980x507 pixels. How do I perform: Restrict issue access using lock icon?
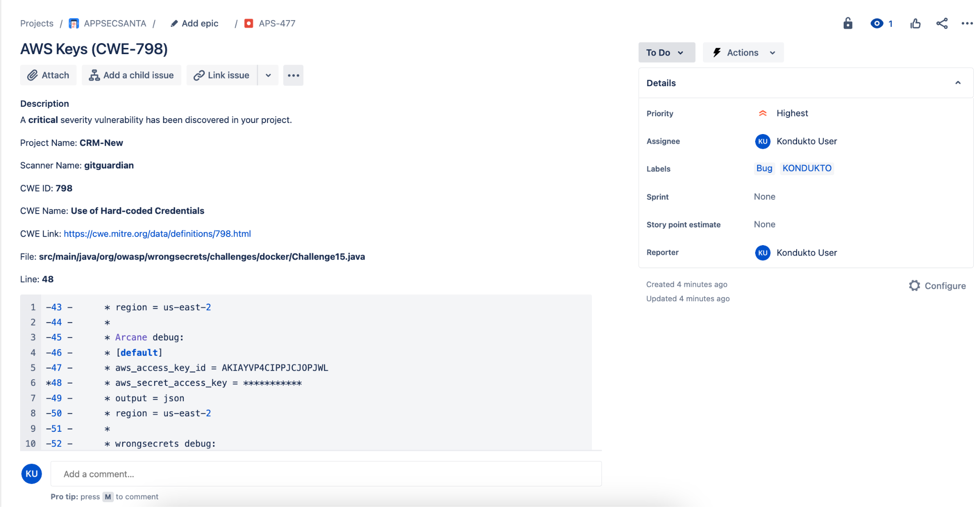(x=847, y=23)
